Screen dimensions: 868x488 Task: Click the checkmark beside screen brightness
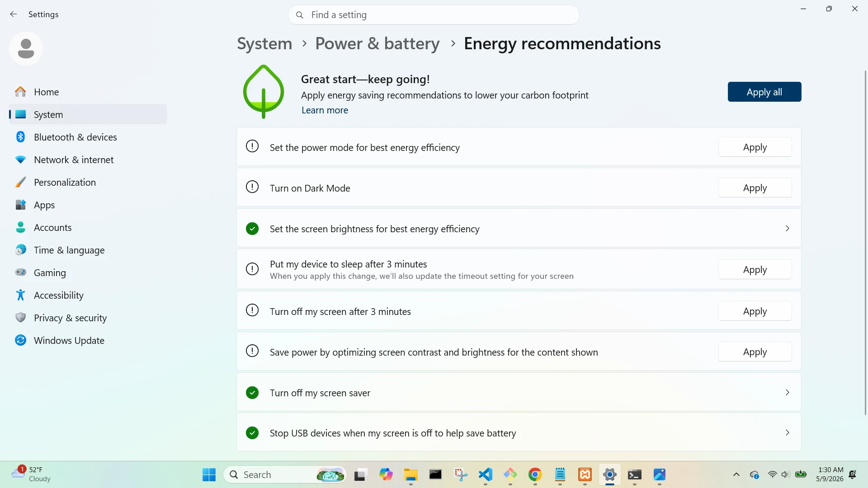252,229
